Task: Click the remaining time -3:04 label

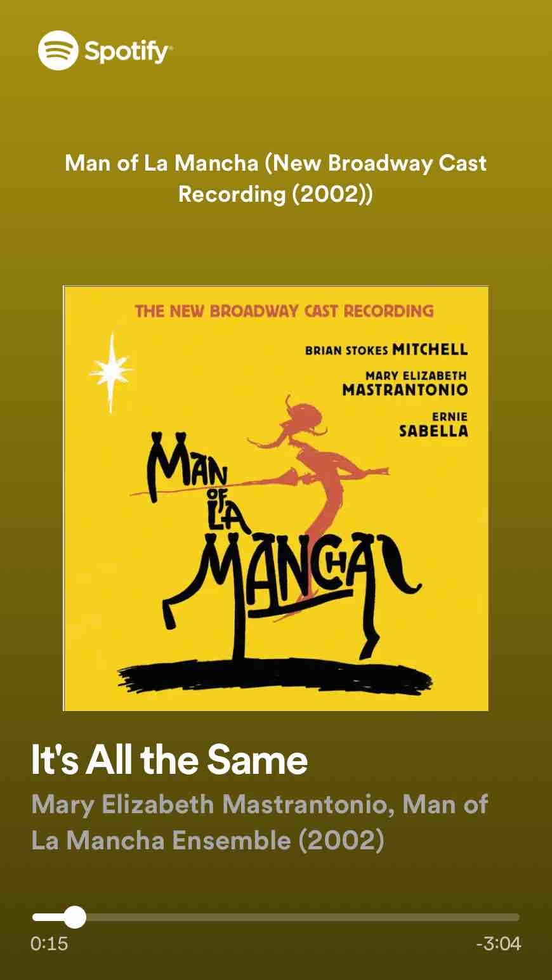Action: [x=499, y=943]
